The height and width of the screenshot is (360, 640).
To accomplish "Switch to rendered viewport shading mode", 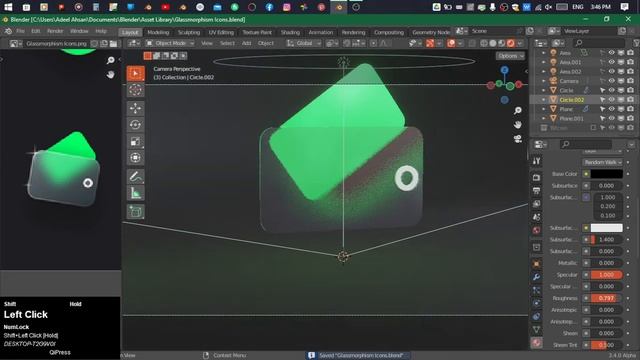I will click(511, 43).
